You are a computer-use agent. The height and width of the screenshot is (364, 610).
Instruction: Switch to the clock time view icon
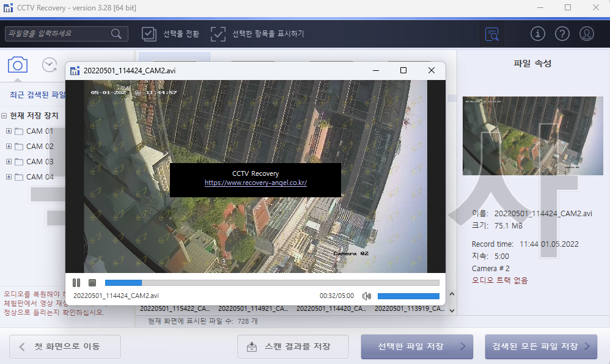tap(50, 65)
